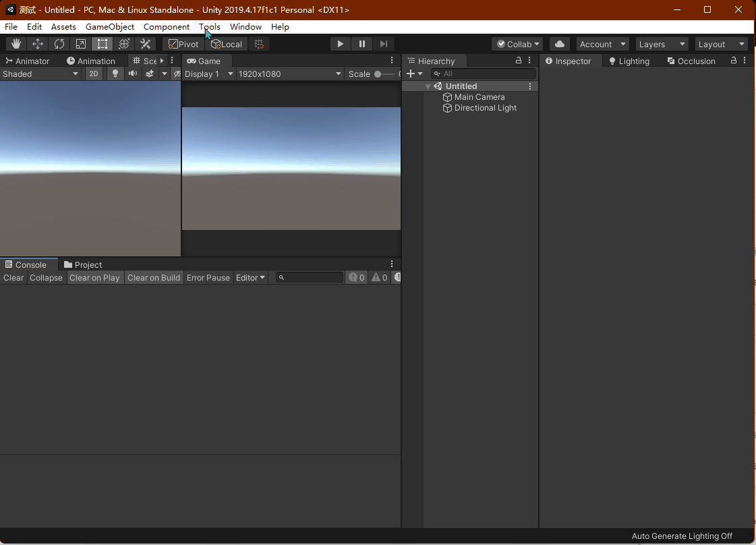Toggle grid snapping icon
Viewport: 756px width, 545px height.
click(x=259, y=44)
